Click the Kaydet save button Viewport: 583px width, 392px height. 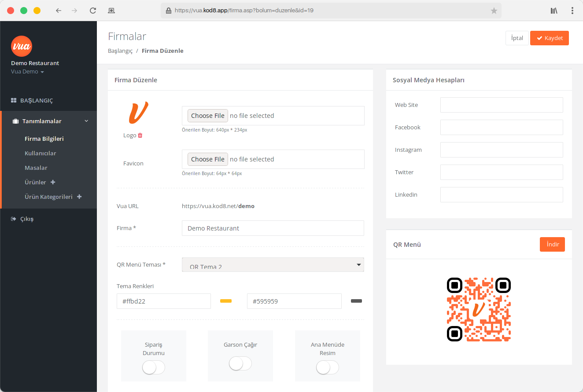tap(550, 38)
